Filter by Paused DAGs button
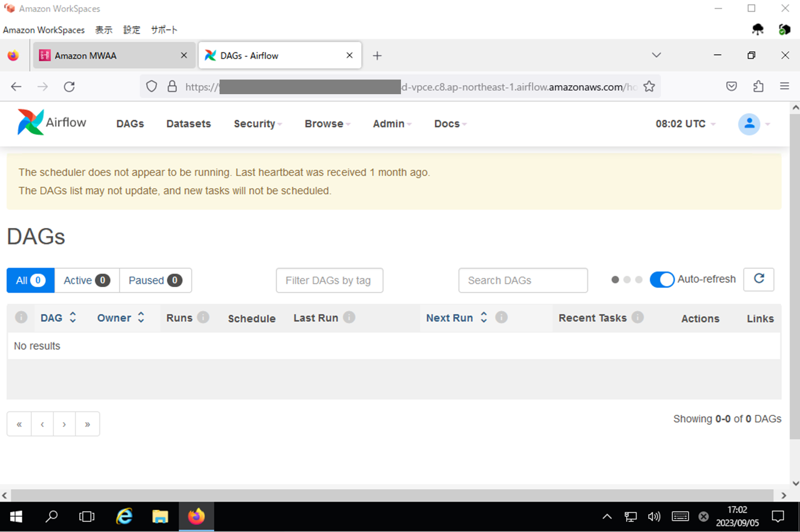This screenshot has width=800, height=532. click(x=155, y=281)
